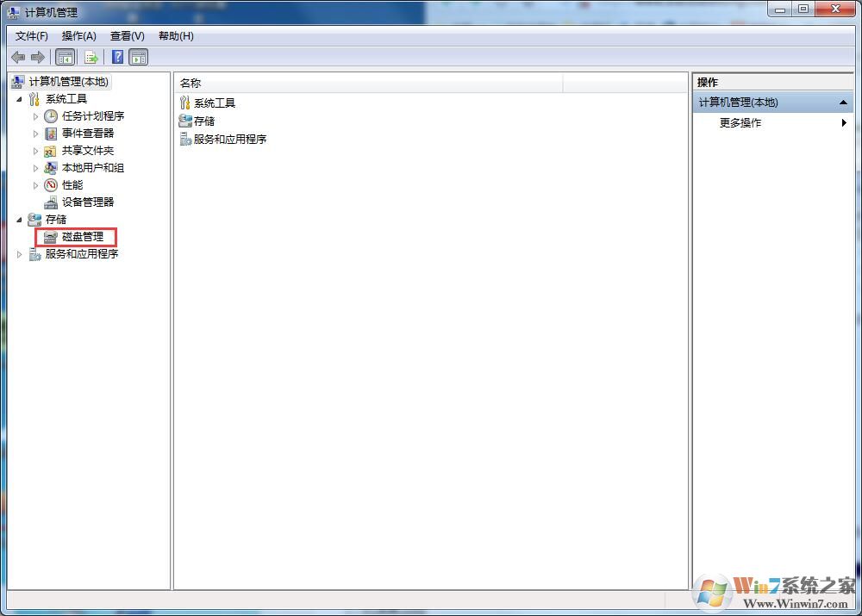Open the 查看(V) menu
The image size is (862, 616).
[x=126, y=35]
